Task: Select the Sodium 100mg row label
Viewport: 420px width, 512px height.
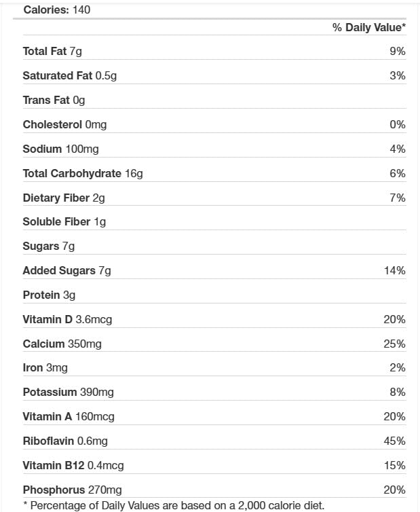Action: (60, 149)
